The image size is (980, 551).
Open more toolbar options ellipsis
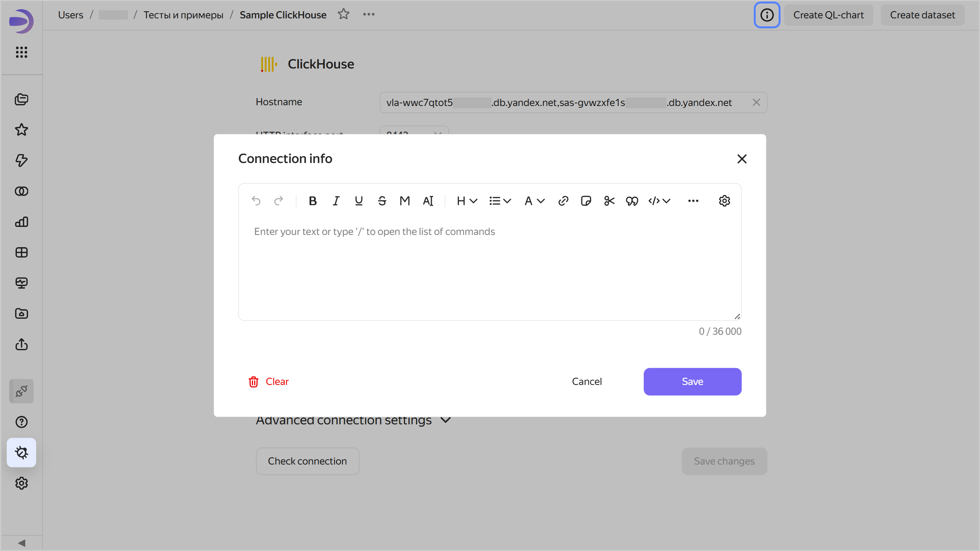point(693,201)
